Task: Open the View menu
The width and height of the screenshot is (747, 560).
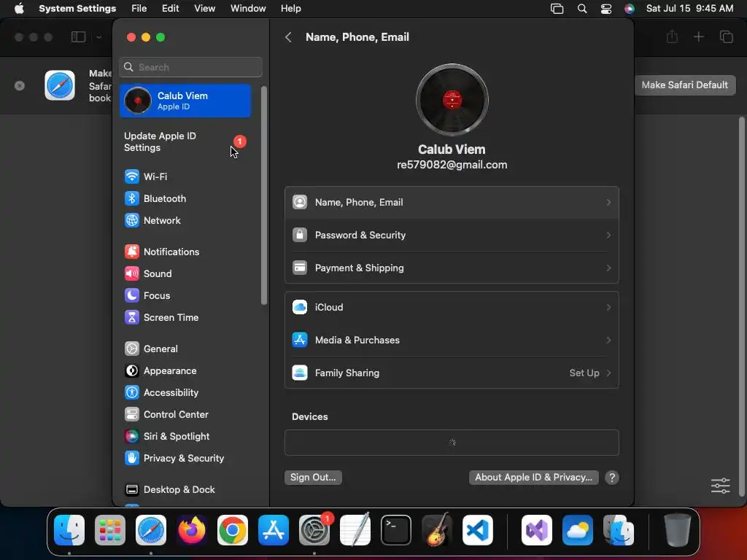Action: click(205, 9)
